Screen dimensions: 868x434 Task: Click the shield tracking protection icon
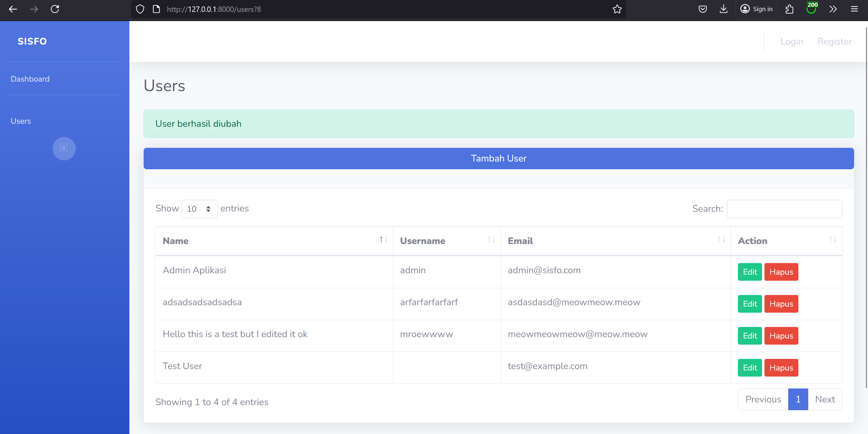point(140,9)
